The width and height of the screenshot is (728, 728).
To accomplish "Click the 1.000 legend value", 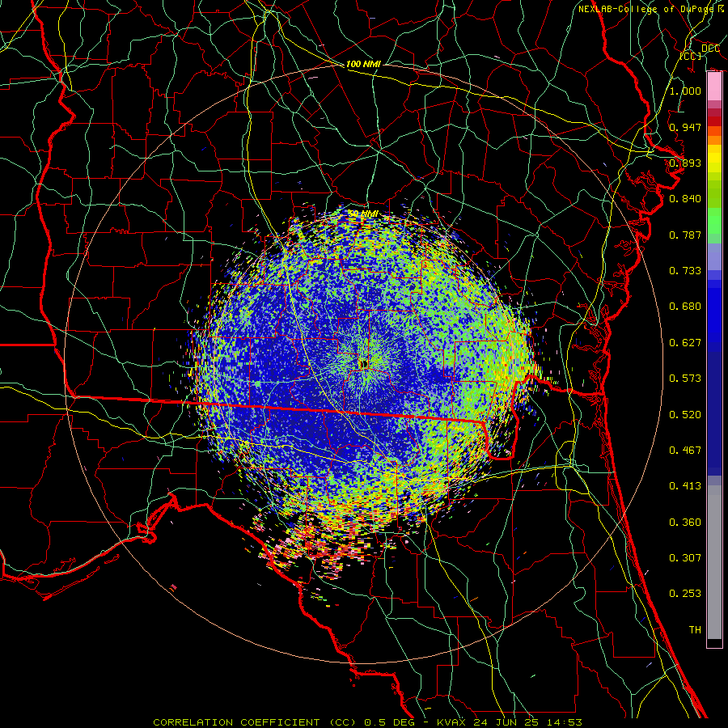I will [x=685, y=91].
